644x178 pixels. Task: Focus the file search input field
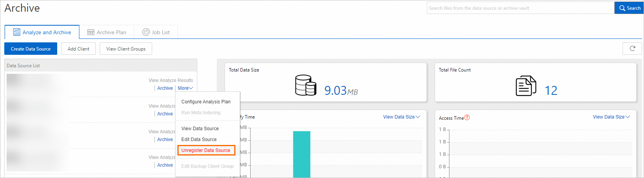coord(520,8)
